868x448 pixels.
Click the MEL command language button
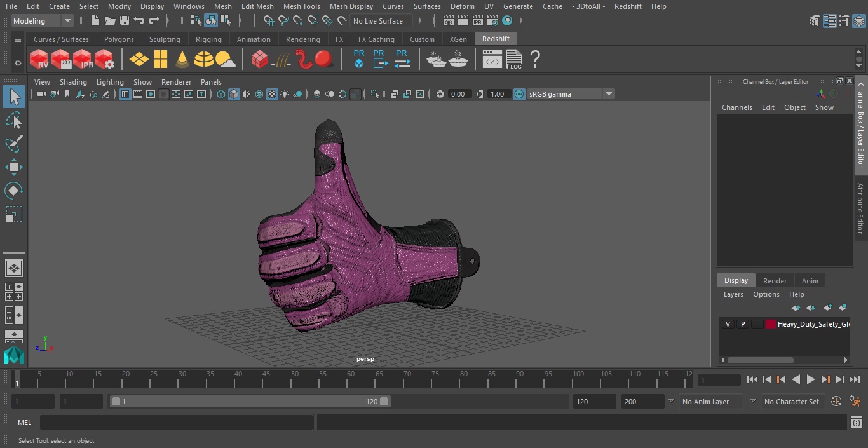coord(24,423)
